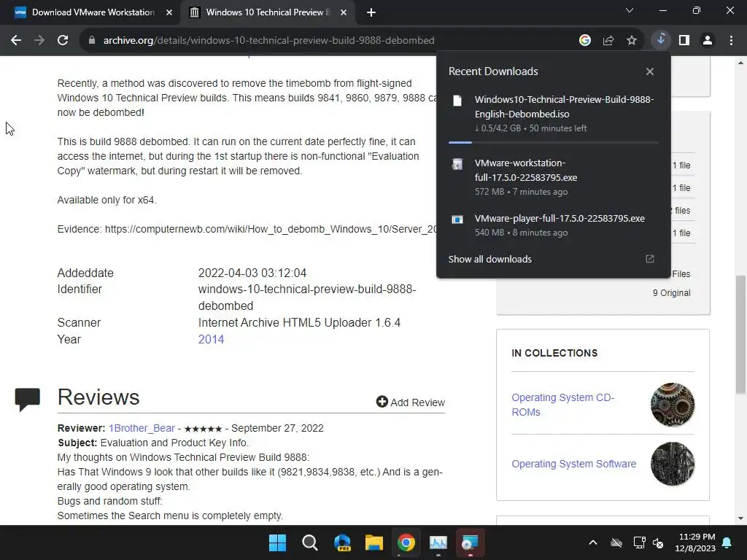Viewport: 747px width, 560px height.
Task: Click the VMware player installer icon
Action: click(x=457, y=219)
